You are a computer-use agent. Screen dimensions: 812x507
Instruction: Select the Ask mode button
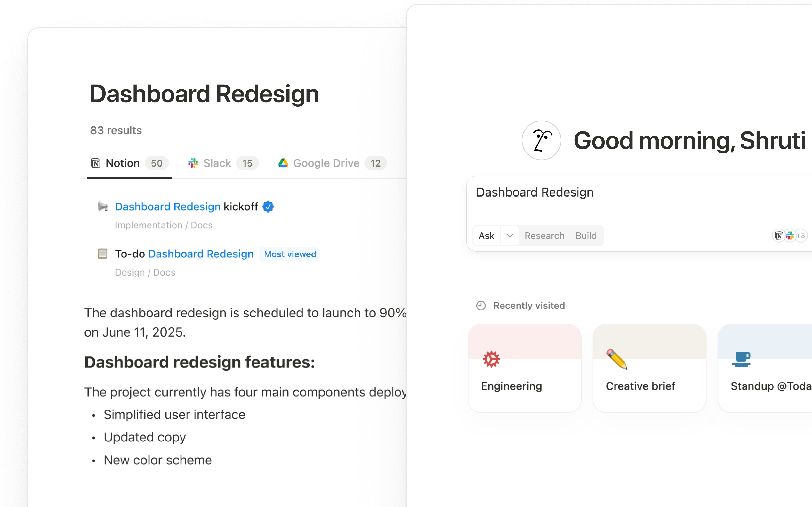486,236
